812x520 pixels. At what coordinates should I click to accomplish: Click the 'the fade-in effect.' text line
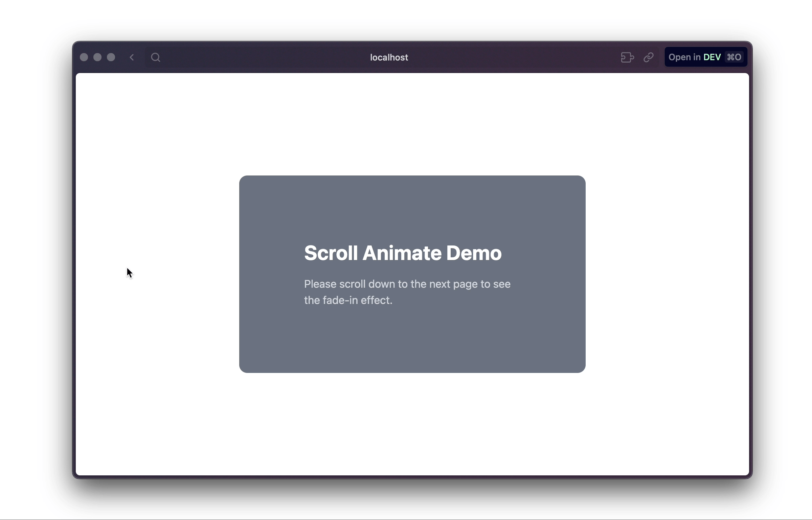tap(348, 300)
